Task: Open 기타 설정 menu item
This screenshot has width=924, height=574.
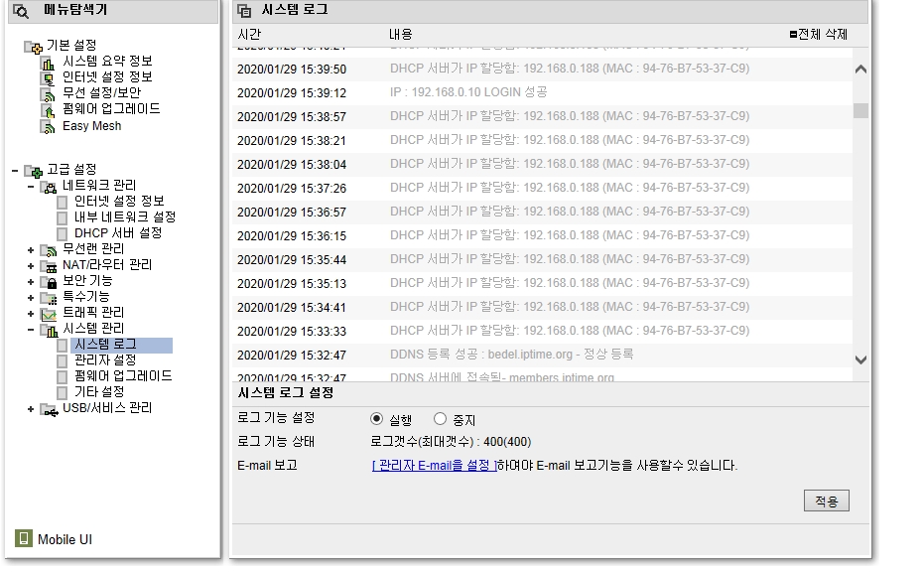Action: pyautogui.click(x=99, y=392)
